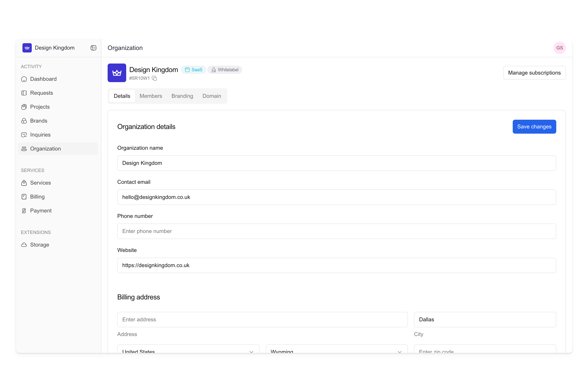Focus the Contact email field
This screenshot has width=588, height=392.
click(x=336, y=197)
